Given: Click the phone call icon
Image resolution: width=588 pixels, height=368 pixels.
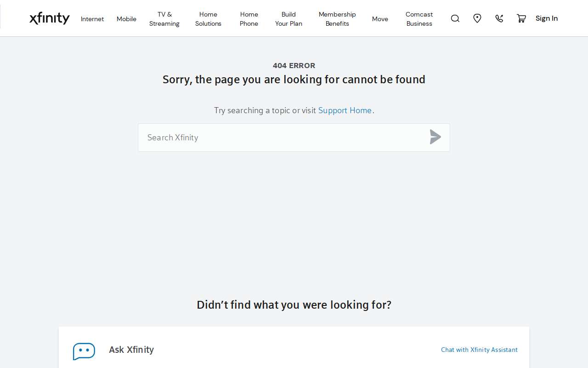Looking at the screenshot, I should pos(499,18).
